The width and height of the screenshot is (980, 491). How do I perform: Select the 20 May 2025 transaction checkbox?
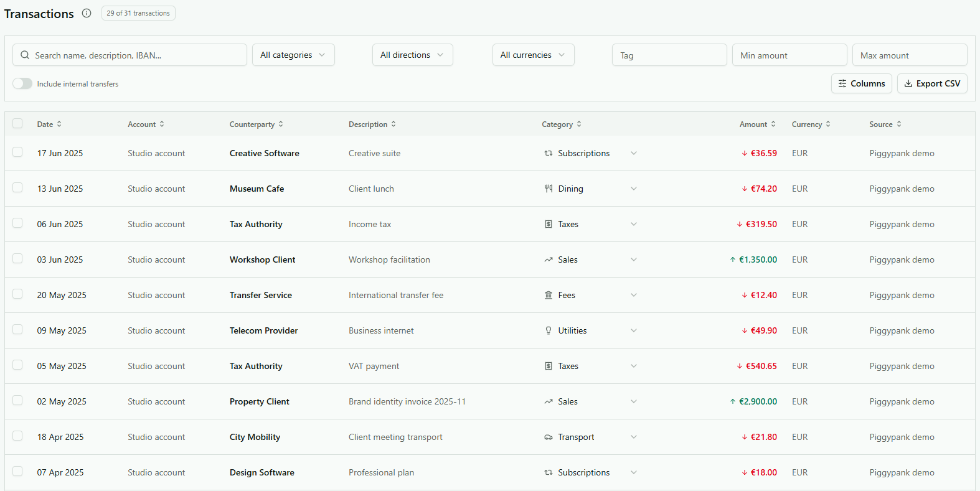[x=17, y=294]
